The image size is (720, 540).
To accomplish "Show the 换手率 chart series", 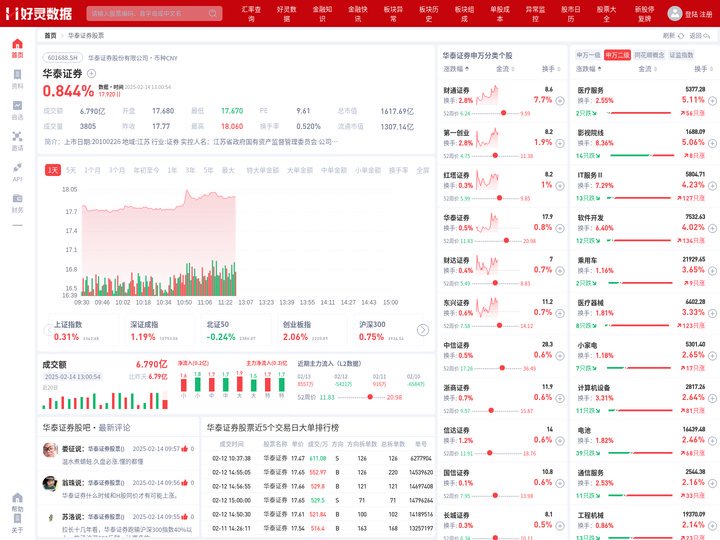I will 399,170.
